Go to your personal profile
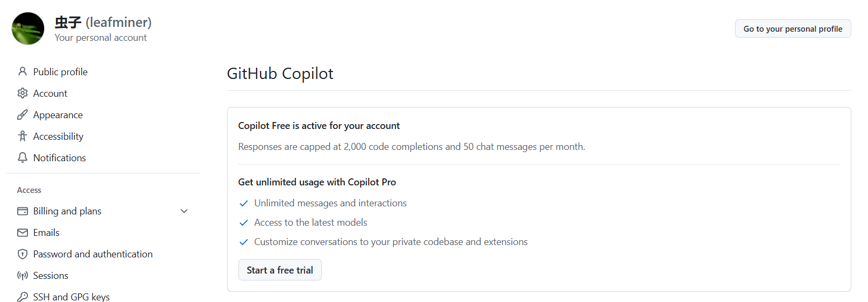This screenshot has width=868, height=302. 793,28
